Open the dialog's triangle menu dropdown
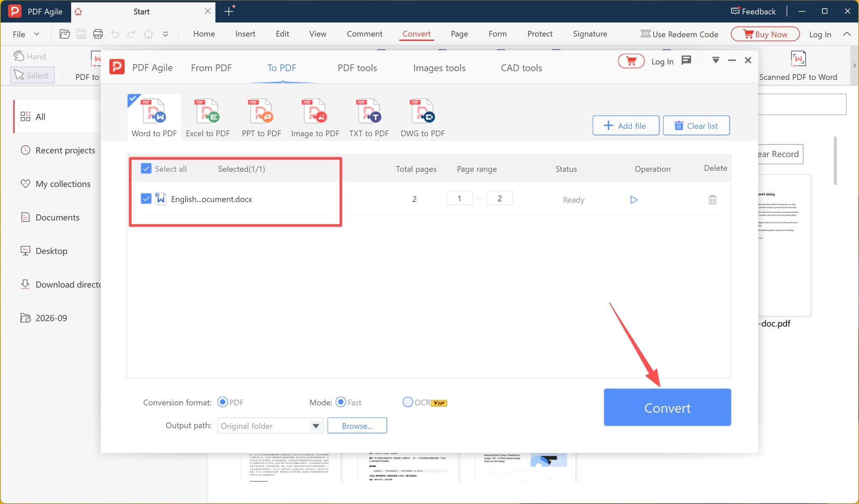Viewport: 859px width, 504px height. (x=716, y=60)
